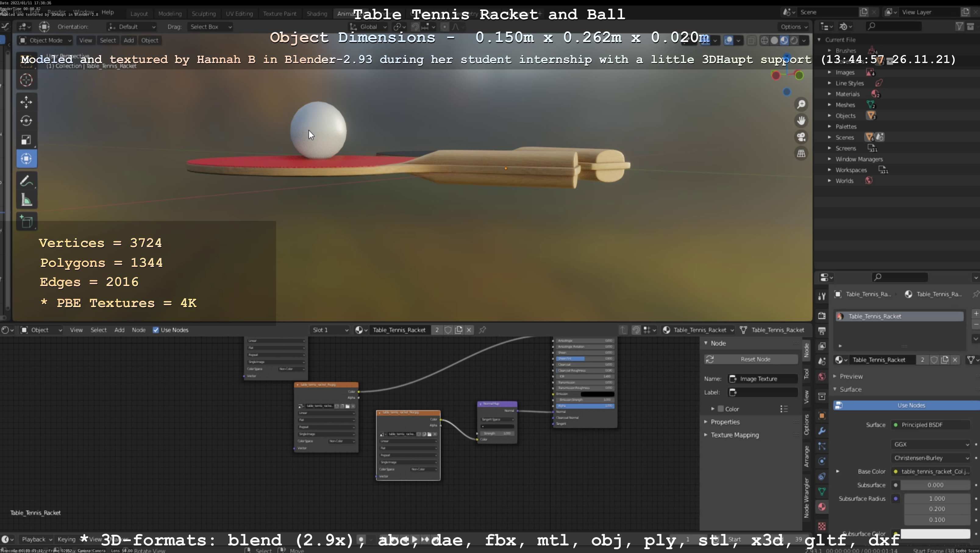Click the pan view hand icon
980x553 pixels.
click(x=801, y=121)
